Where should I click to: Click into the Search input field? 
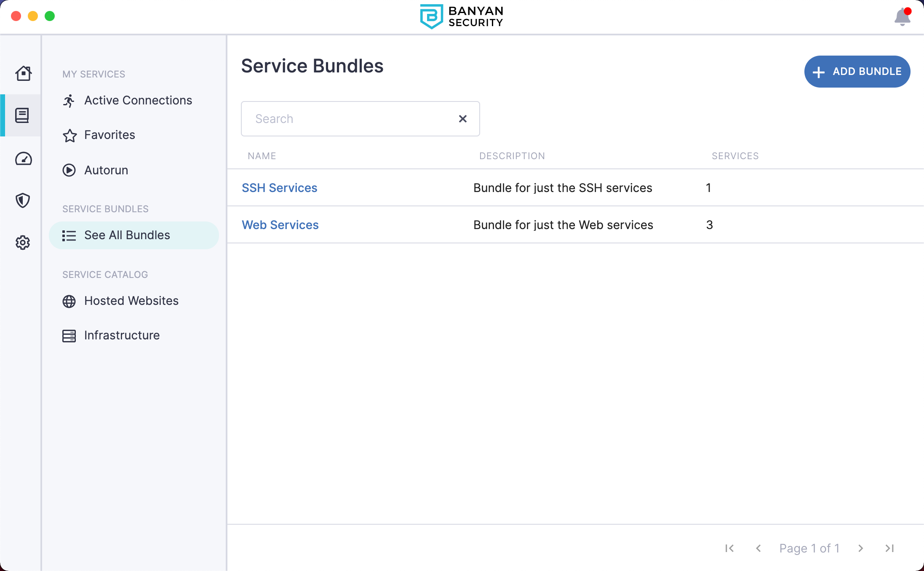350,119
